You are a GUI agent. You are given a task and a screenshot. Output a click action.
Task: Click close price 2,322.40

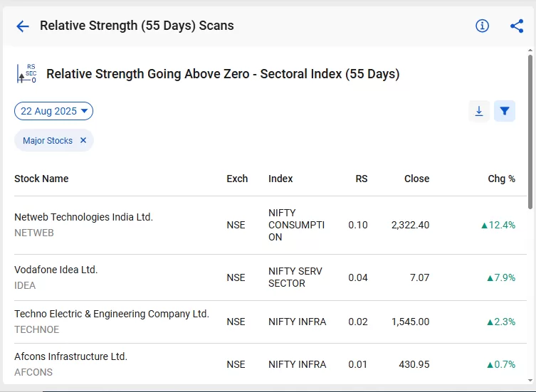tap(410, 225)
